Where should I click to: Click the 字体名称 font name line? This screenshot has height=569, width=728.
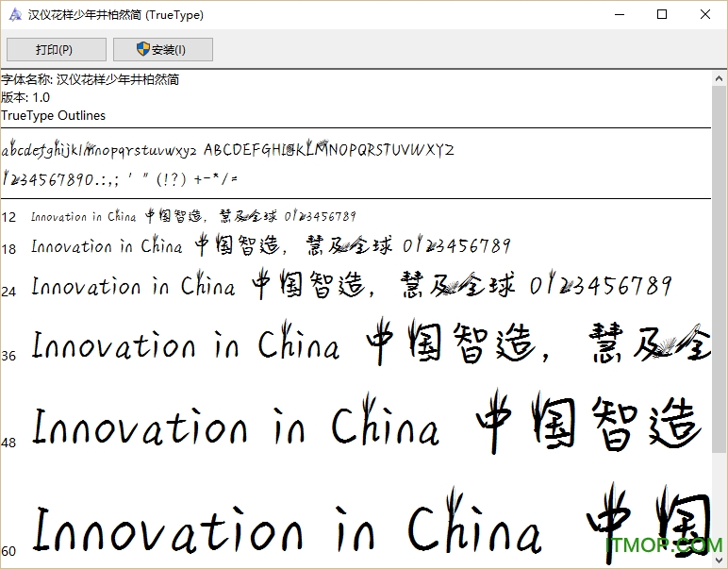coord(91,80)
